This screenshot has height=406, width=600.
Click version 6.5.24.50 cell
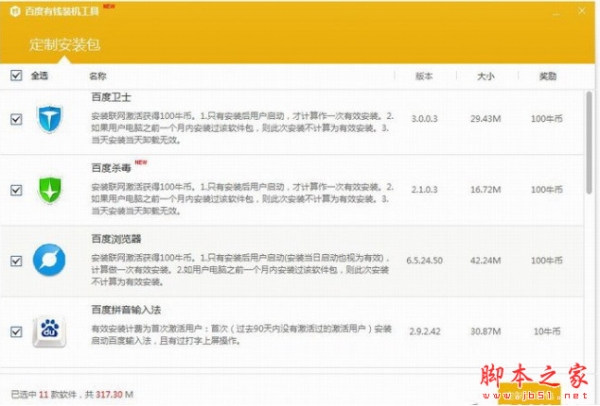(424, 261)
